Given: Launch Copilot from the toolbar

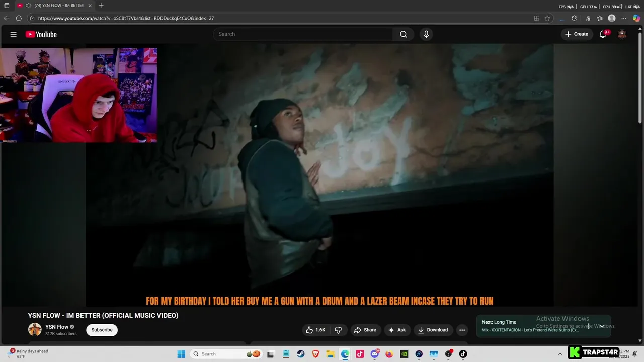Looking at the screenshot, I should (x=636, y=18).
